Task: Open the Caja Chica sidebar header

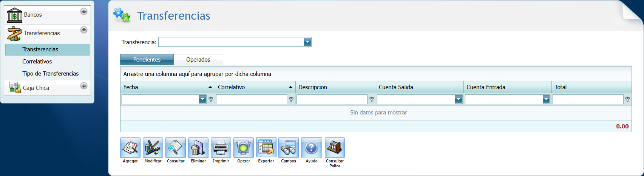Action: pos(47,88)
